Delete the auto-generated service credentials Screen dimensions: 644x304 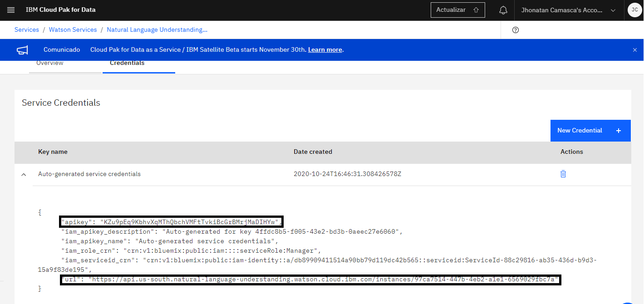[x=563, y=174]
